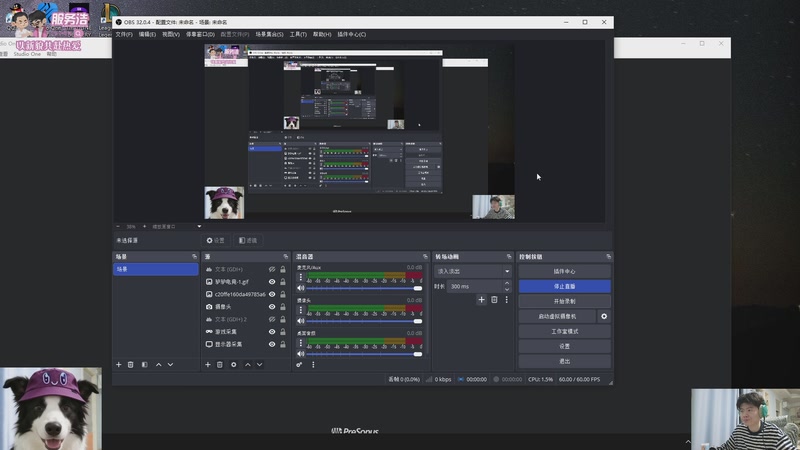The height and width of the screenshot is (450, 800).
Task: Remove the selected source via the trash icon
Action: 220,365
